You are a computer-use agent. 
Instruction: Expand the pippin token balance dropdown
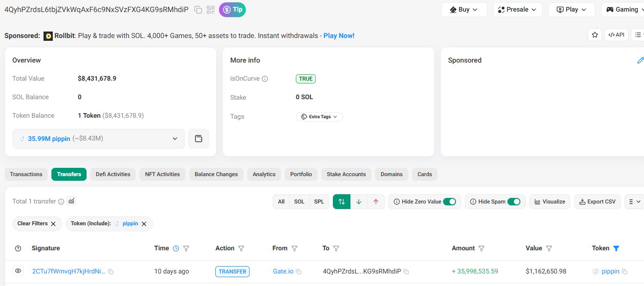(x=175, y=139)
